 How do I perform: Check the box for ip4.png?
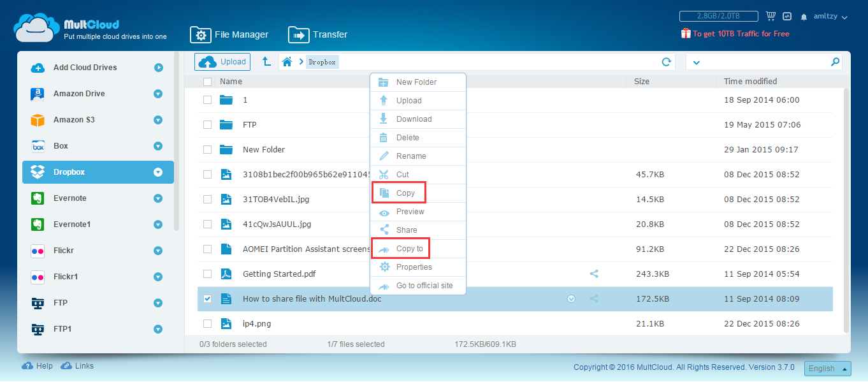pyautogui.click(x=207, y=324)
